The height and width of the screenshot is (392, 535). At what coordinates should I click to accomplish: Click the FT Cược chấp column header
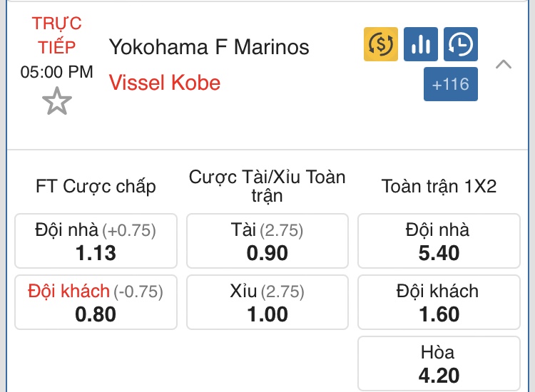point(96,187)
